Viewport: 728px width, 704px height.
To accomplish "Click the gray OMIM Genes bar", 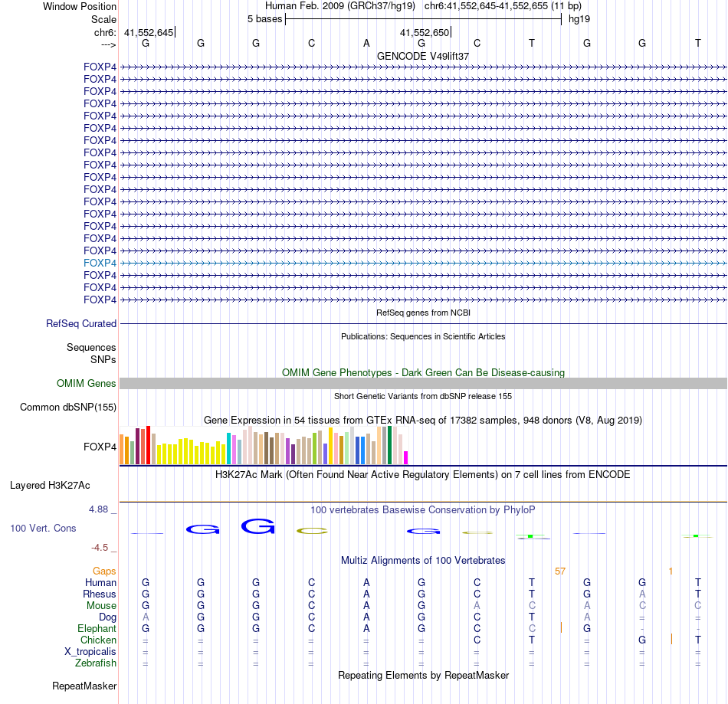I will 423,383.
